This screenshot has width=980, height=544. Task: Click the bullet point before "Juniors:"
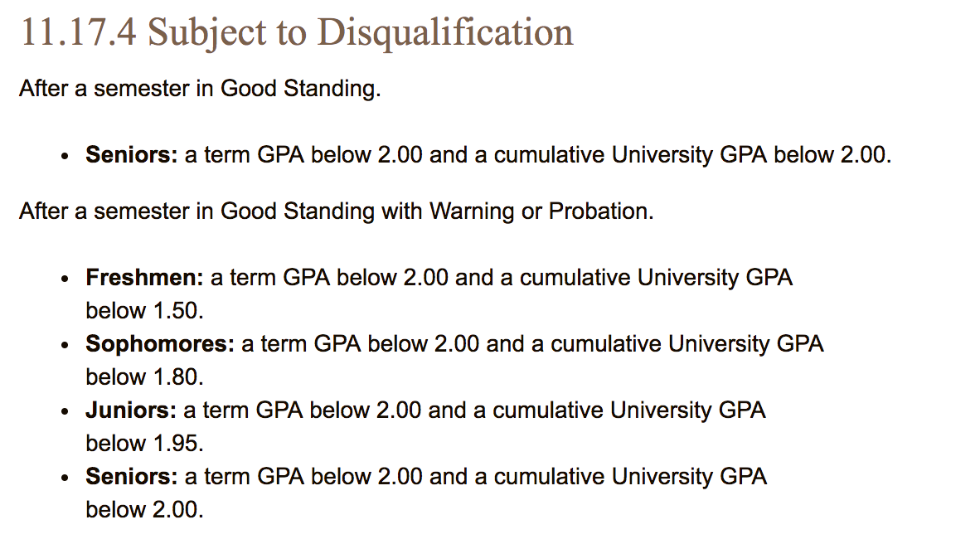click(65, 412)
